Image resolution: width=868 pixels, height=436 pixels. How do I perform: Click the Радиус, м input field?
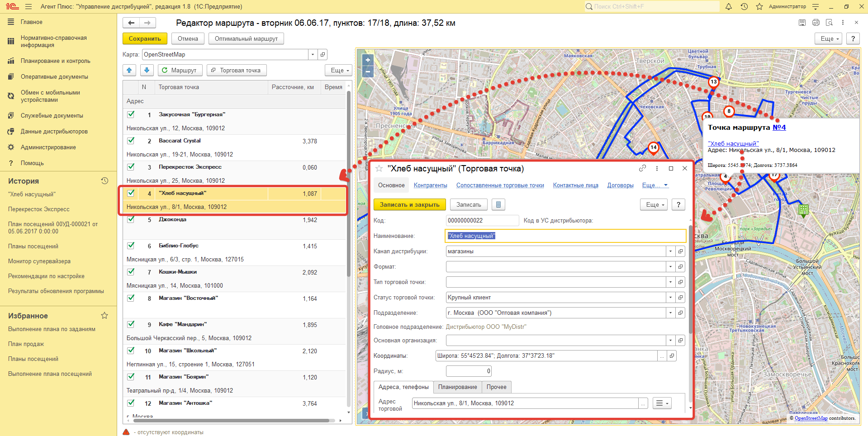point(468,371)
